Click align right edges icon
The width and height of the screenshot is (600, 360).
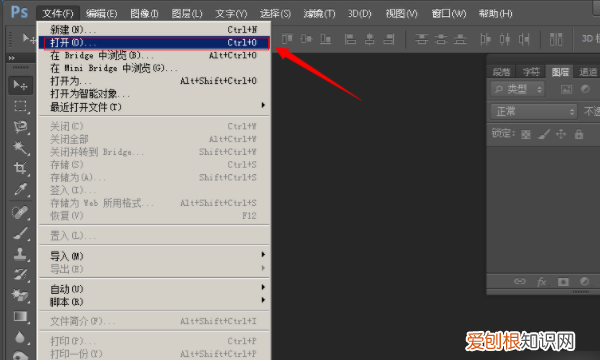click(x=389, y=39)
